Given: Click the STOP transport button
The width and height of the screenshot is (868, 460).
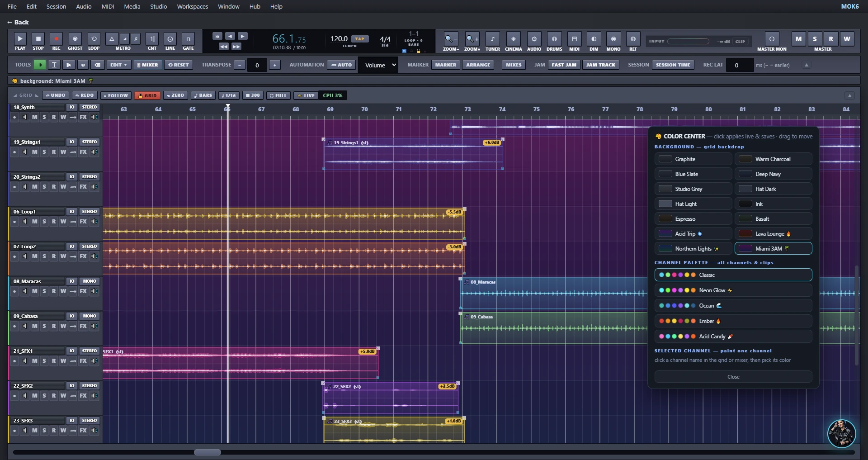Looking at the screenshot, I should tap(38, 39).
